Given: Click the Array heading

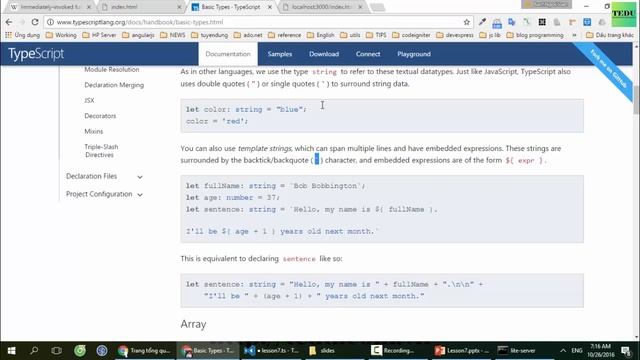Looking at the screenshot, I should [x=193, y=324].
